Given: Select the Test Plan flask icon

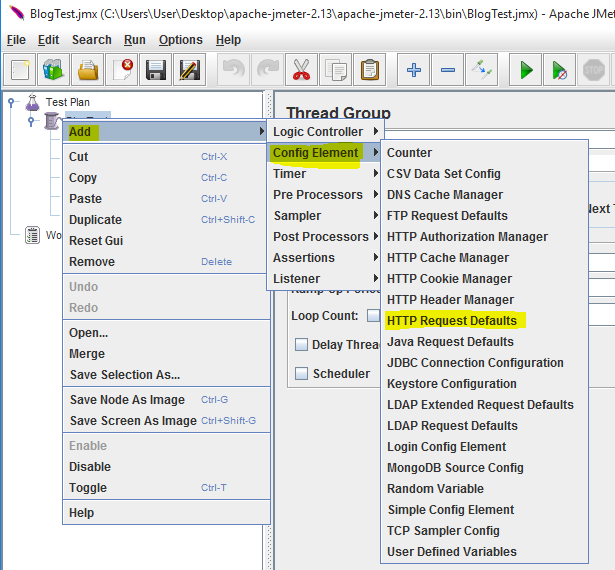Looking at the screenshot, I should [33, 102].
